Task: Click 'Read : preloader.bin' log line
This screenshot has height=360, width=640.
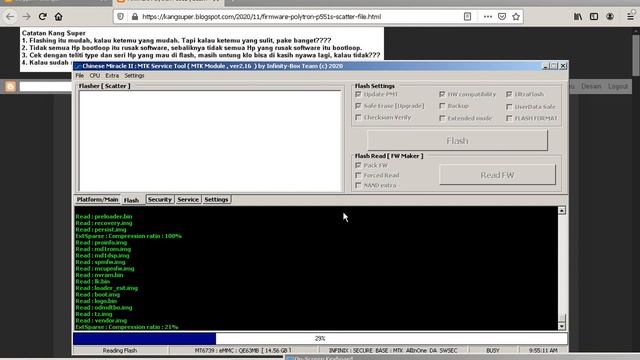Action: pyautogui.click(x=104, y=216)
